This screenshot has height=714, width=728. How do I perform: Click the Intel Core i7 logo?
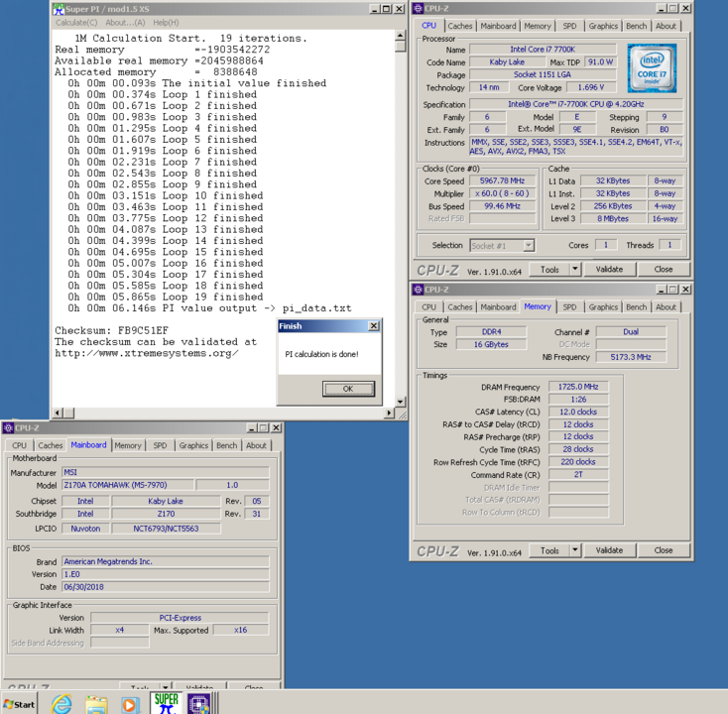pyautogui.click(x=652, y=67)
